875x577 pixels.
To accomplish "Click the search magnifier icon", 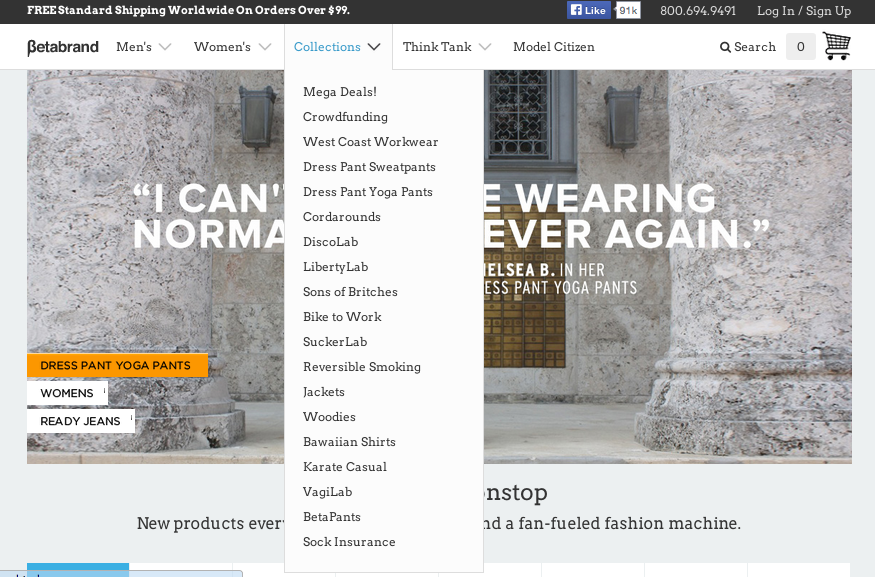I will pos(725,47).
